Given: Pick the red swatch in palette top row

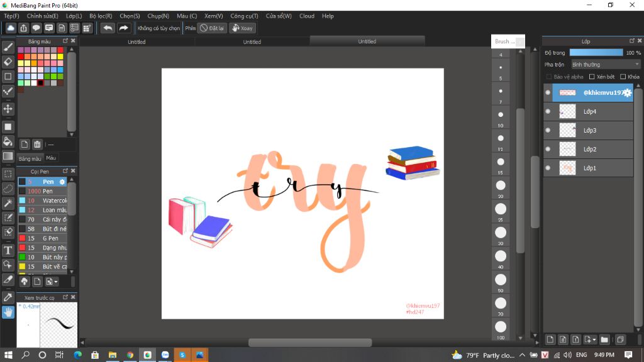Looking at the screenshot, I should click(x=60, y=50).
